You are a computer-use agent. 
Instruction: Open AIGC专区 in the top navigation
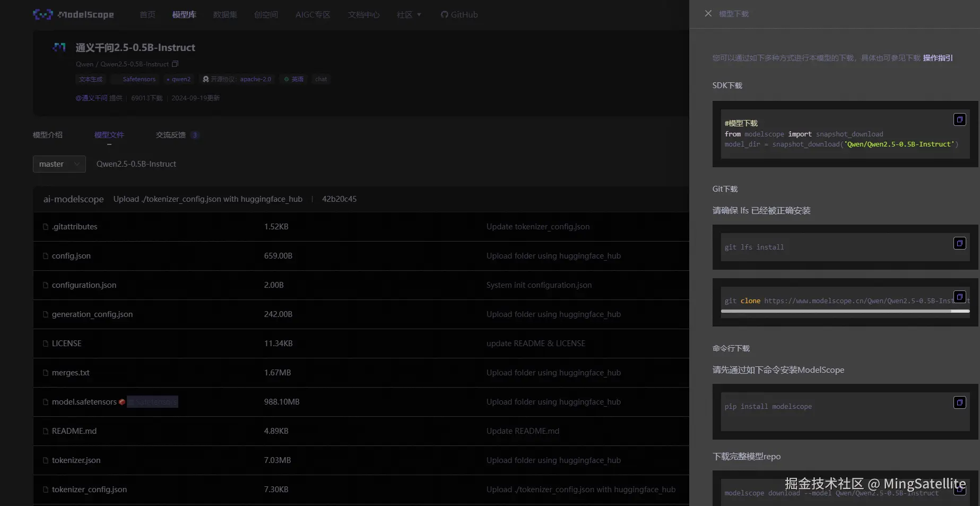coord(313,15)
